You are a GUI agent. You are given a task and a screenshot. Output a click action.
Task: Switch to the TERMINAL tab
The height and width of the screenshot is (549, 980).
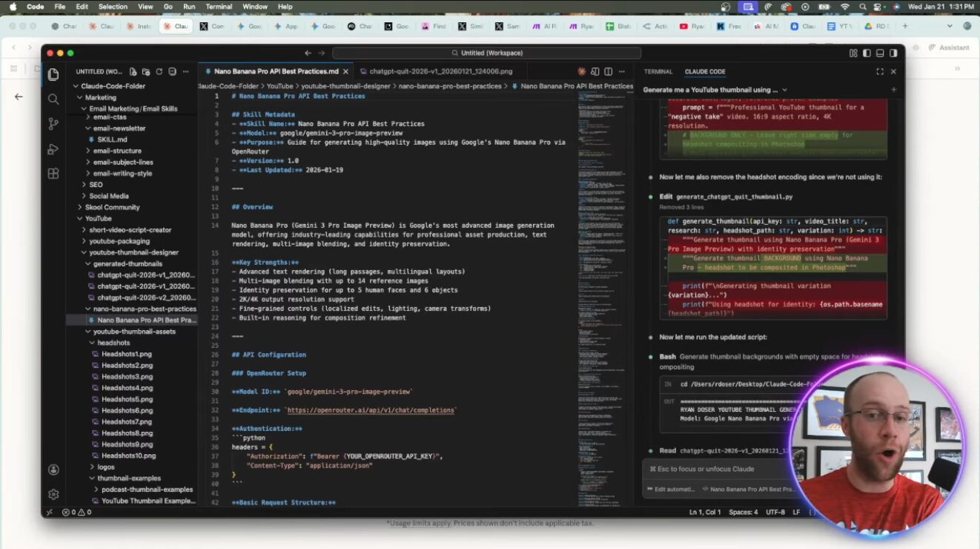click(658, 72)
